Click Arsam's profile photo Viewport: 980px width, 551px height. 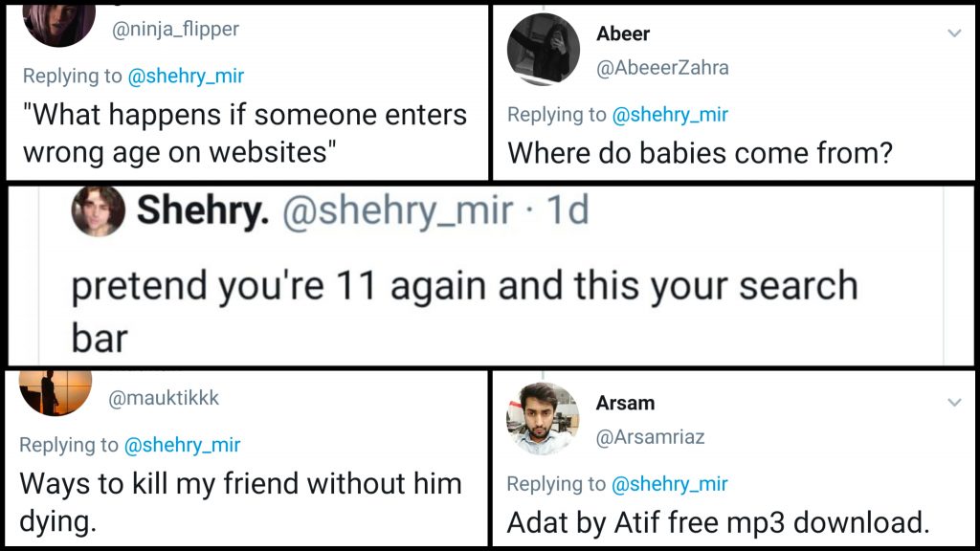point(543,418)
